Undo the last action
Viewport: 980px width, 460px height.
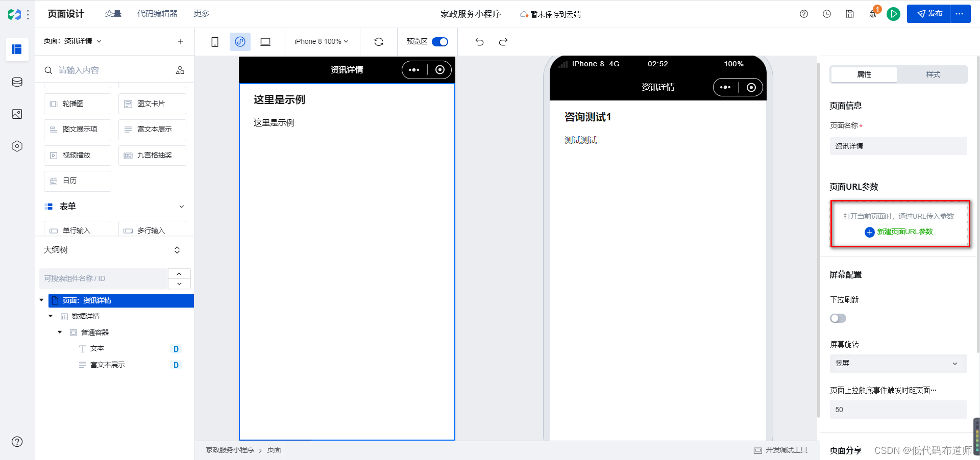(x=479, y=42)
